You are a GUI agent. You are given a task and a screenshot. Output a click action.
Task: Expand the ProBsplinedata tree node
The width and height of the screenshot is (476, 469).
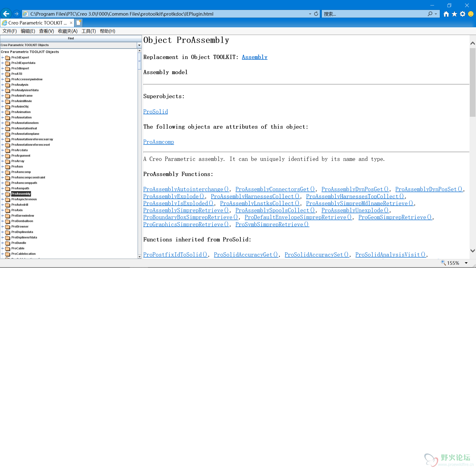coord(3,232)
